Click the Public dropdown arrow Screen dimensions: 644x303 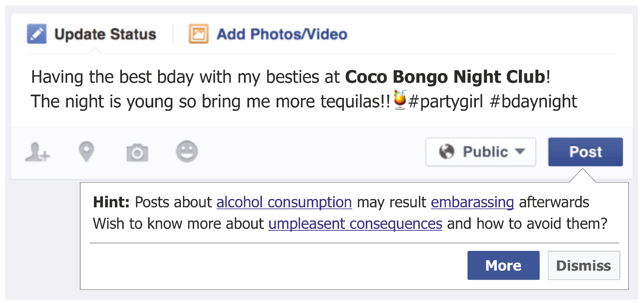[x=519, y=151]
